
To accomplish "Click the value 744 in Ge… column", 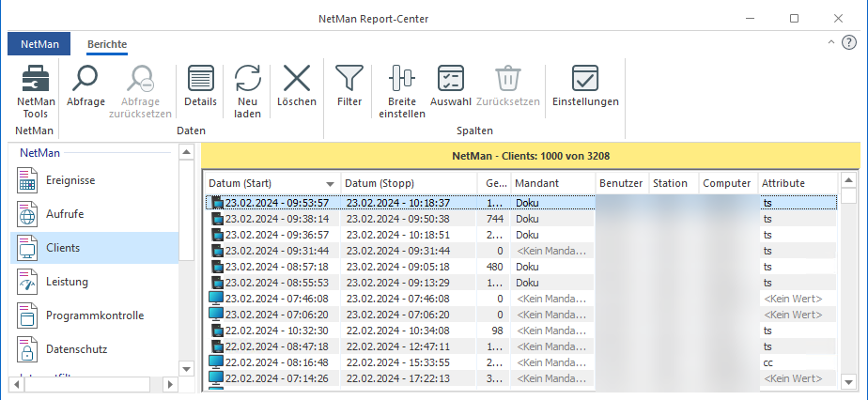I will [495, 219].
